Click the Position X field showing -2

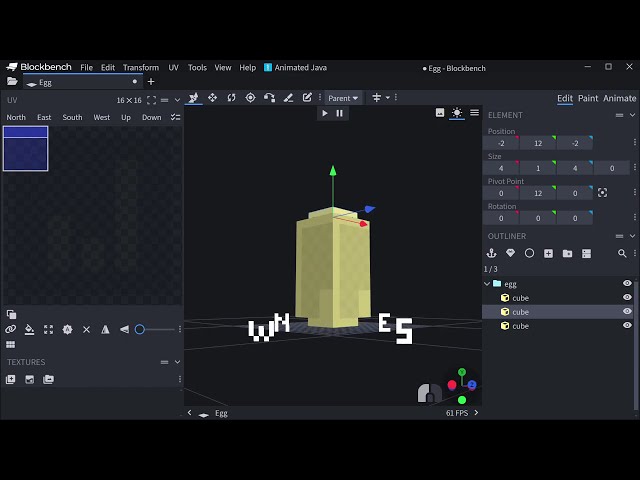point(501,143)
